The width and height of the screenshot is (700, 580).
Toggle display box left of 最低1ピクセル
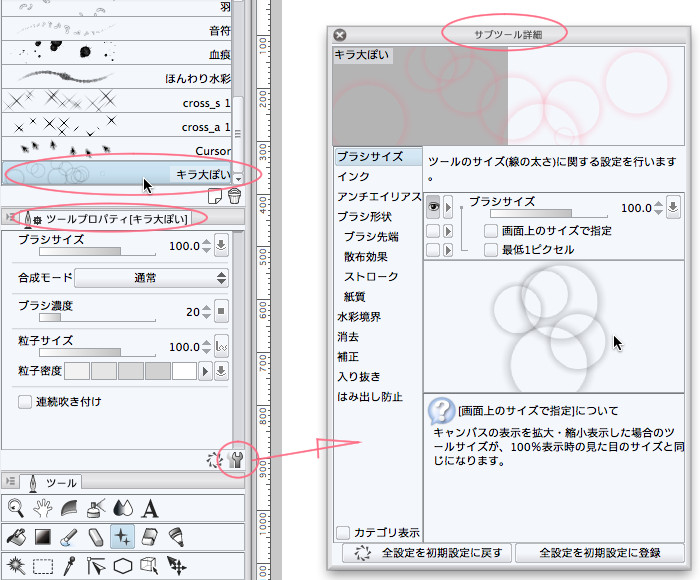tap(433, 250)
